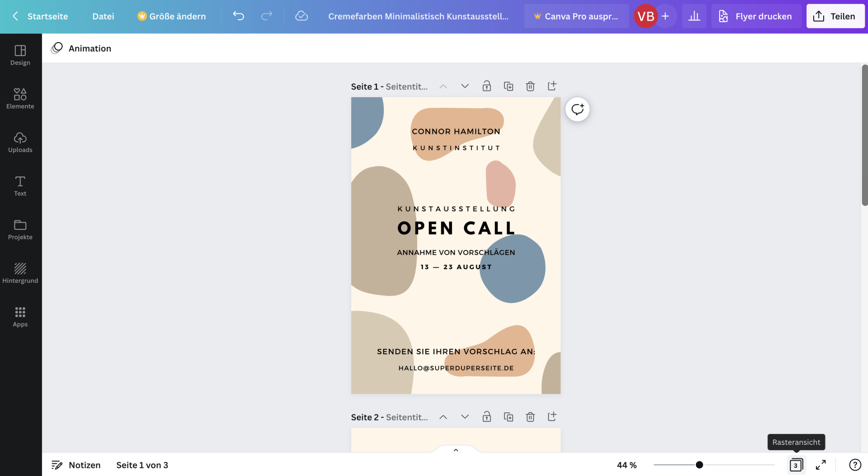868x476 pixels.
Task: Switch to Rasteransicht grid view
Action: click(796, 465)
